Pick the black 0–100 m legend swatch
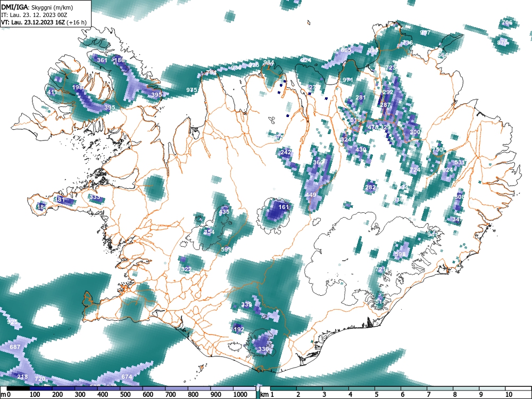532x399 pixels. click(x=18, y=388)
